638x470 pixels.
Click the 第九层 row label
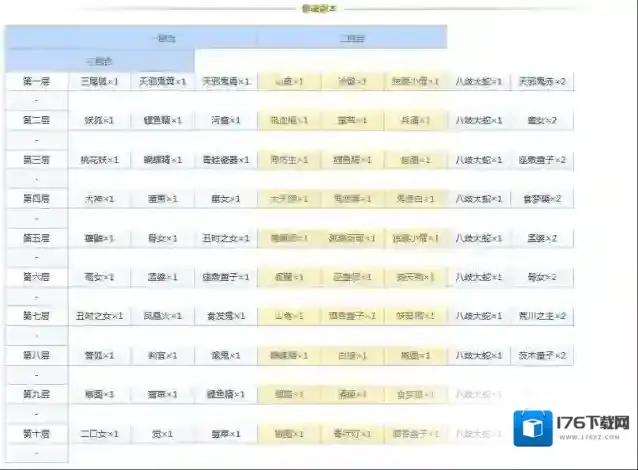(36, 394)
